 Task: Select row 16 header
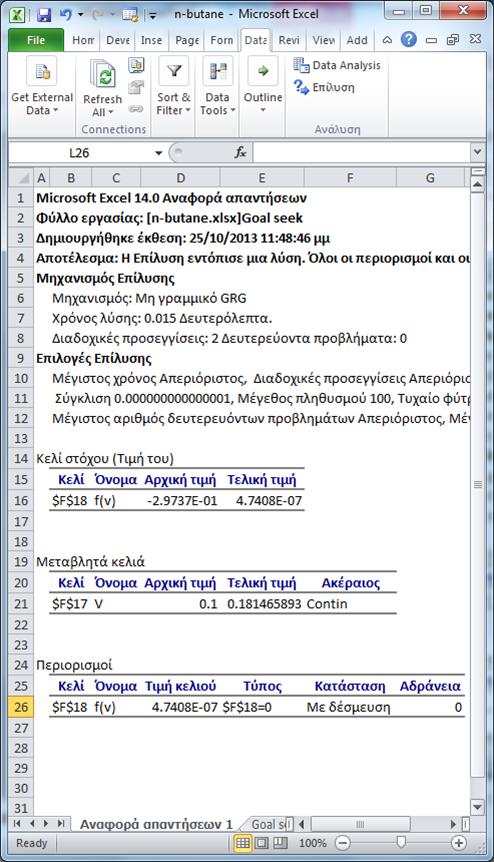coord(21,501)
